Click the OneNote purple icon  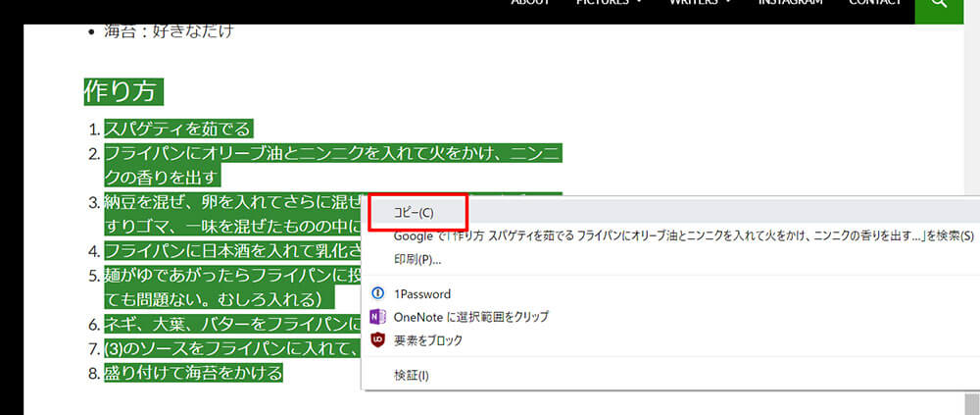(377, 317)
